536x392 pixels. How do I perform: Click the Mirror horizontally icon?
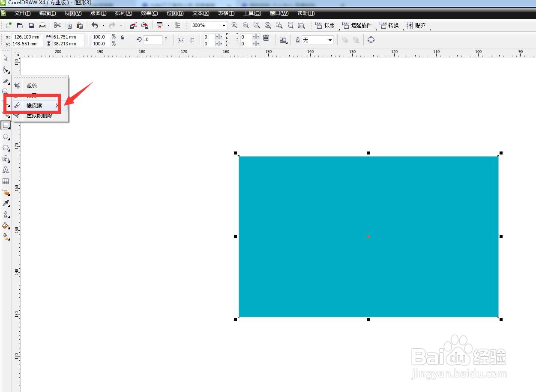(x=181, y=40)
